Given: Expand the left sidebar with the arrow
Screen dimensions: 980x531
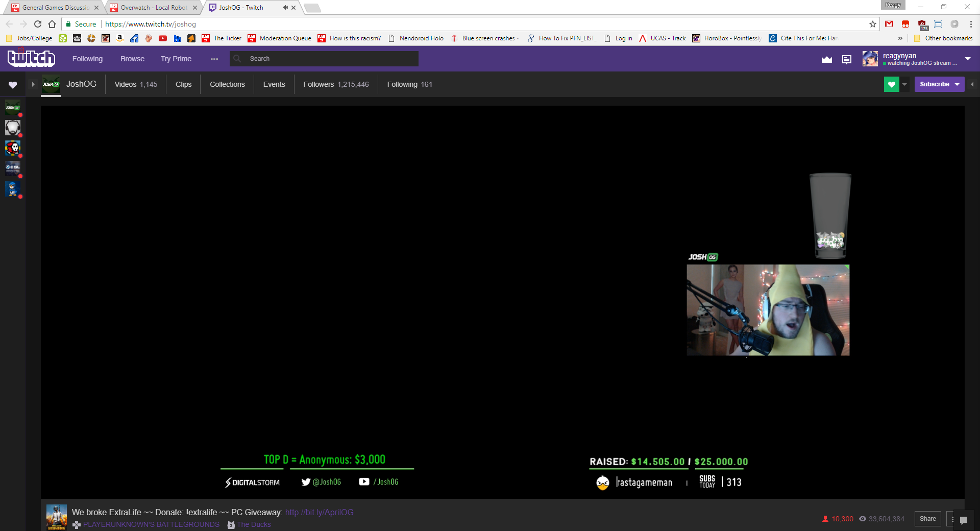Looking at the screenshot, I should [33, 84].
